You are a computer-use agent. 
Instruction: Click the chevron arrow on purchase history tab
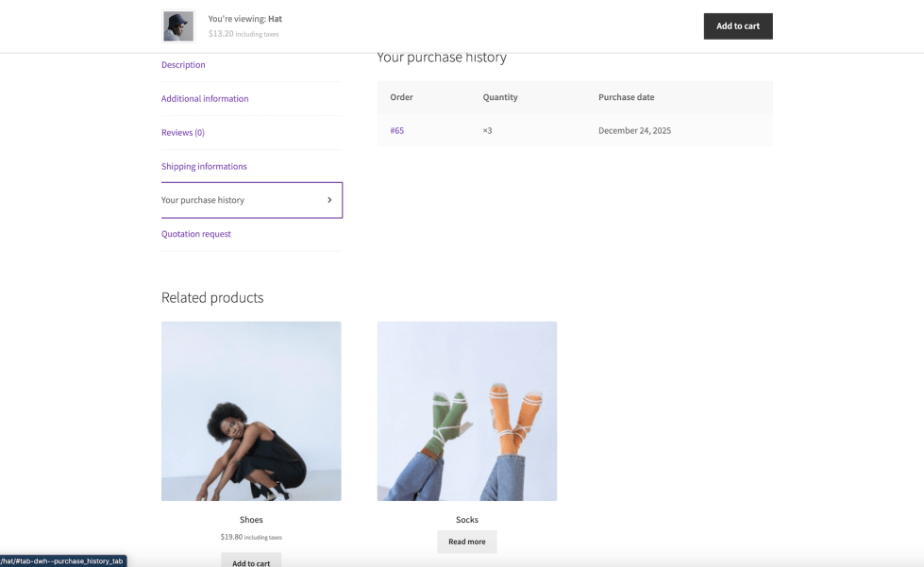[x=329, y=200]
